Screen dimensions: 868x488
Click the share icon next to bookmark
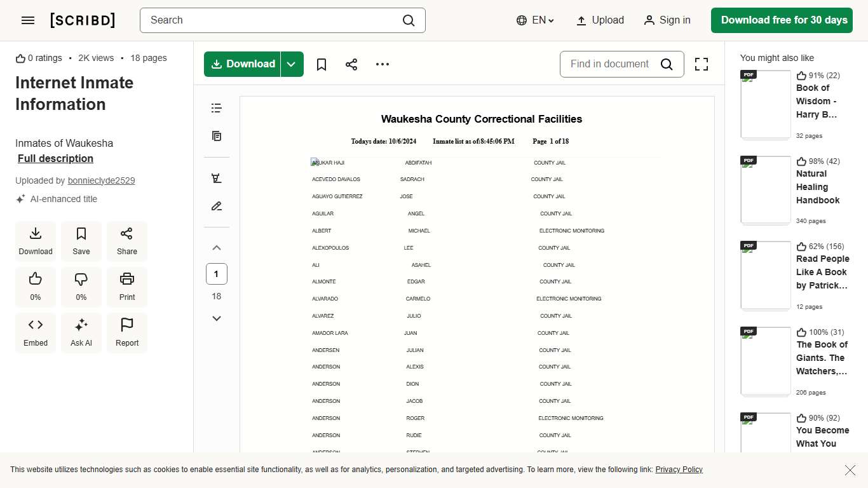pos(351,64)
